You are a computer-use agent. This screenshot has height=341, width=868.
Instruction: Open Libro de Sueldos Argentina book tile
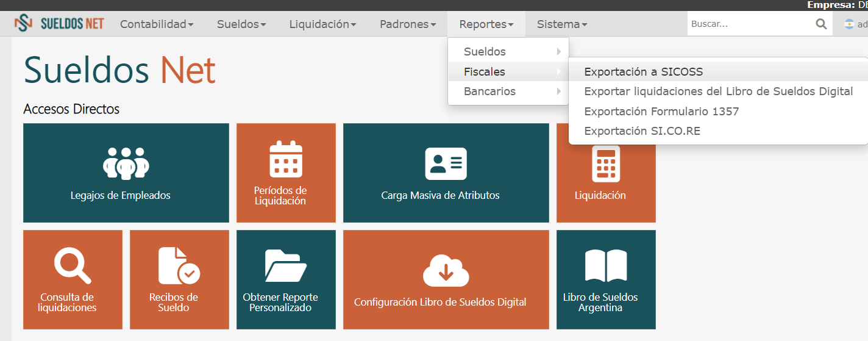606,279
